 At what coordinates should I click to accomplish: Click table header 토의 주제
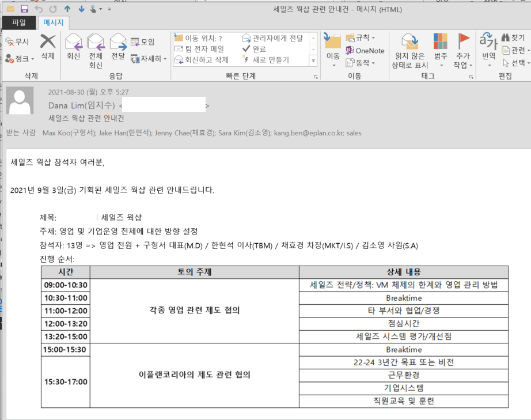(195, 272)
